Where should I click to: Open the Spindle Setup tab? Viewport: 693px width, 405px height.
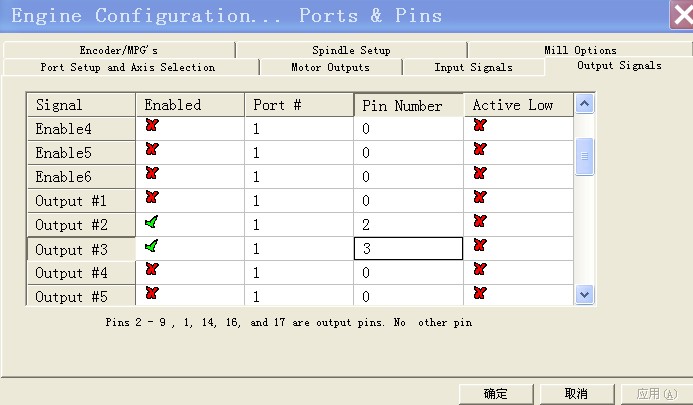[351, 50]
